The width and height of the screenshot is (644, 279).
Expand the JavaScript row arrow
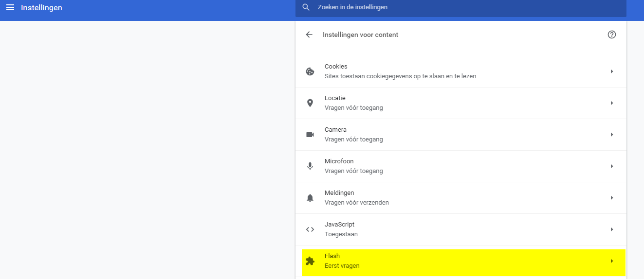click(x=612, y=229)
